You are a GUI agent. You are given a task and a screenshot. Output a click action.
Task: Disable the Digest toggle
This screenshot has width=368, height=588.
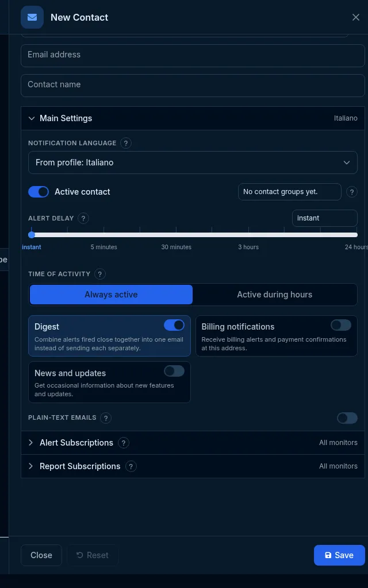click(174, 325)
